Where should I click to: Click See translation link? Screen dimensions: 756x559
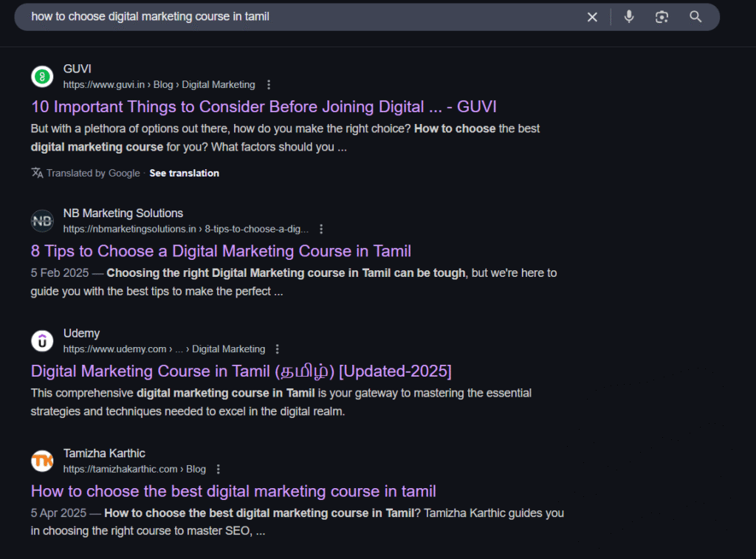[x=184, y=173]
